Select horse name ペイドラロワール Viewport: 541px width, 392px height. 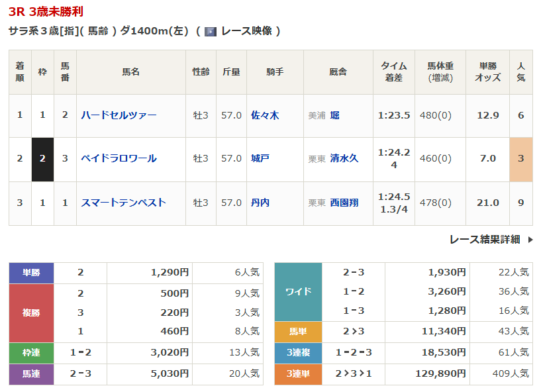point(119,159)
